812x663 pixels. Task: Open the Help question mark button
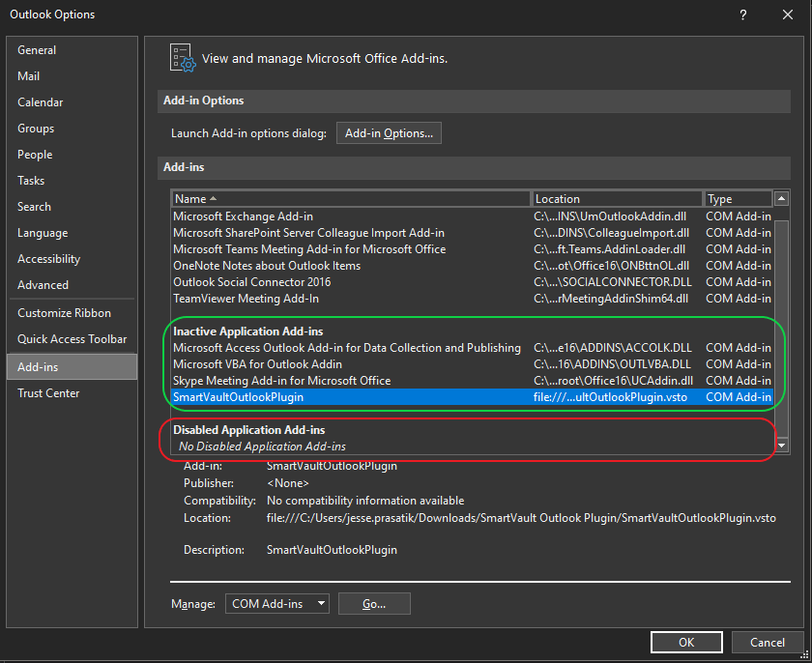tap(743, 14)
